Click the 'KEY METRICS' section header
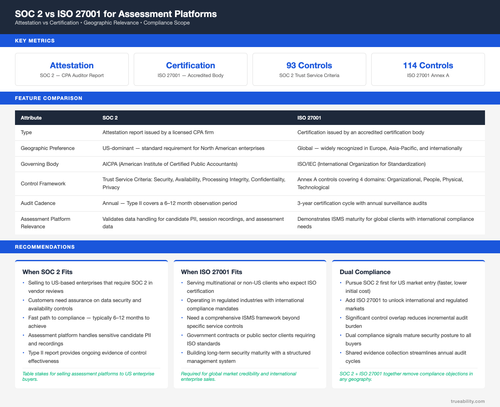The width and height of the screenshot is (500, 407). tap(35, 41)
